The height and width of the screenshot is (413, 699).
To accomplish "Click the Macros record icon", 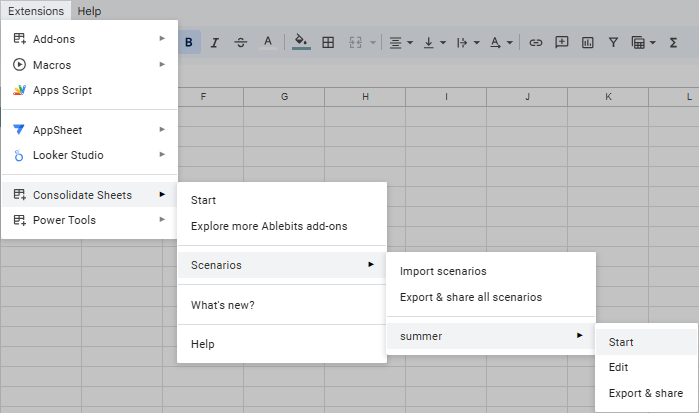I will [19, 65].
